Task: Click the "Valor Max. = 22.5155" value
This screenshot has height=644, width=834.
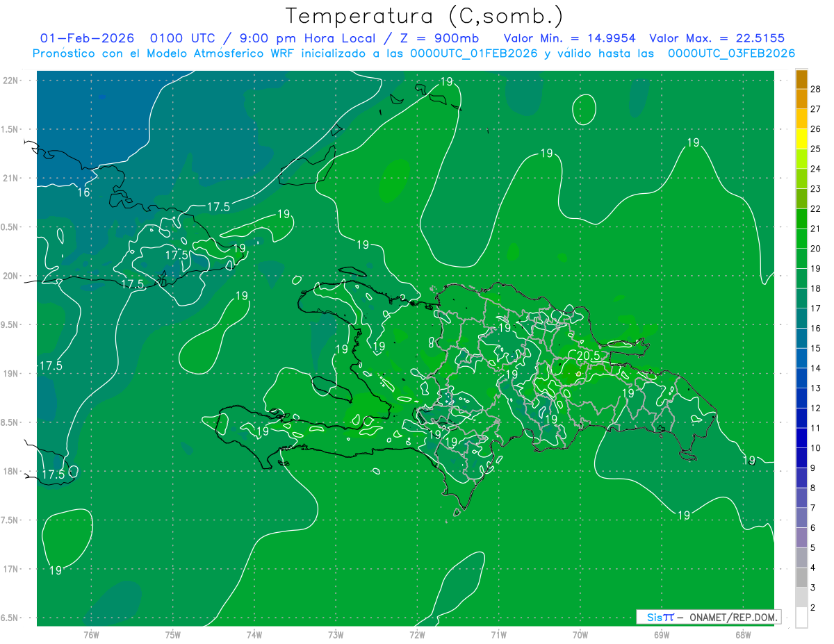Action: pos(717,38)
